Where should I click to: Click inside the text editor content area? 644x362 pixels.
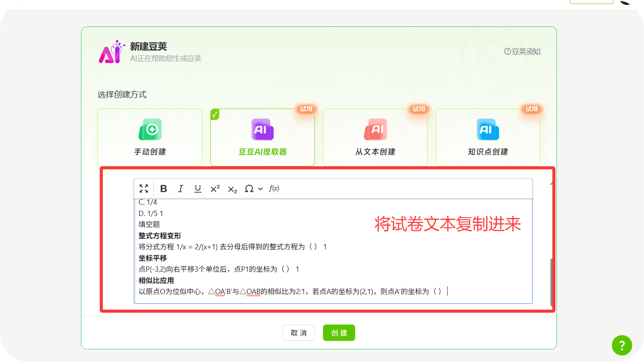(333, 251)
